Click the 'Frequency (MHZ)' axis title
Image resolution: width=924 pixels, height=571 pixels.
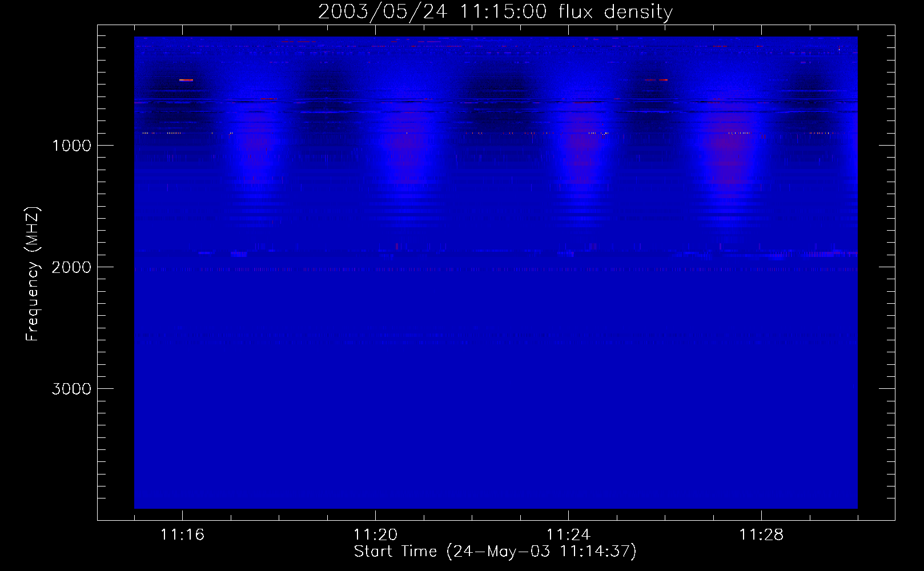click(x=32, y=274)
